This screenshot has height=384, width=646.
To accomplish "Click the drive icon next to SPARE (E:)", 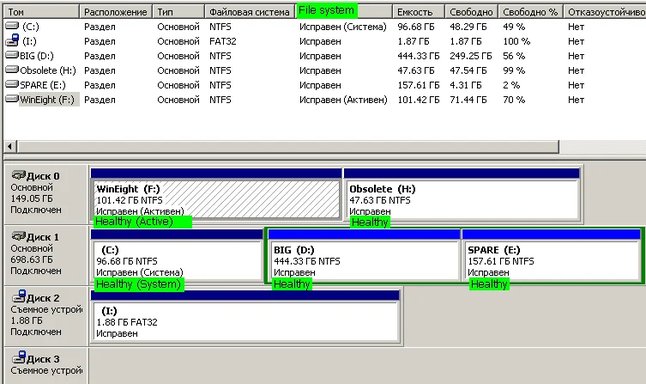I will point(12,84).
